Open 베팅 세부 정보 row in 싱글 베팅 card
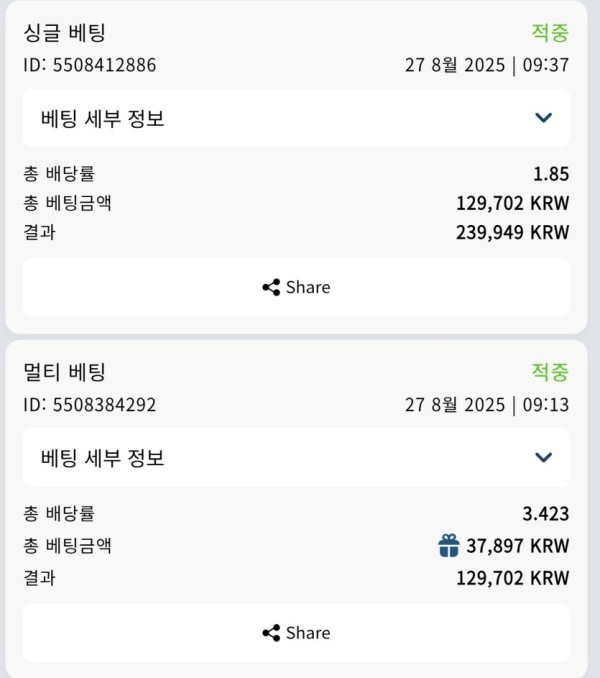The image size is (600, 678). point(296,118)
